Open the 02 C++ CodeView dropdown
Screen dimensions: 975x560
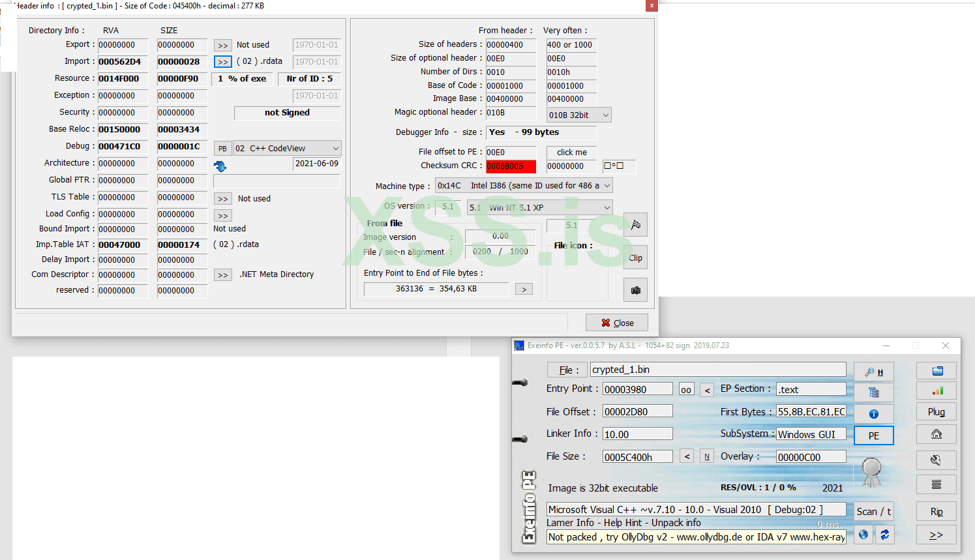287,149
